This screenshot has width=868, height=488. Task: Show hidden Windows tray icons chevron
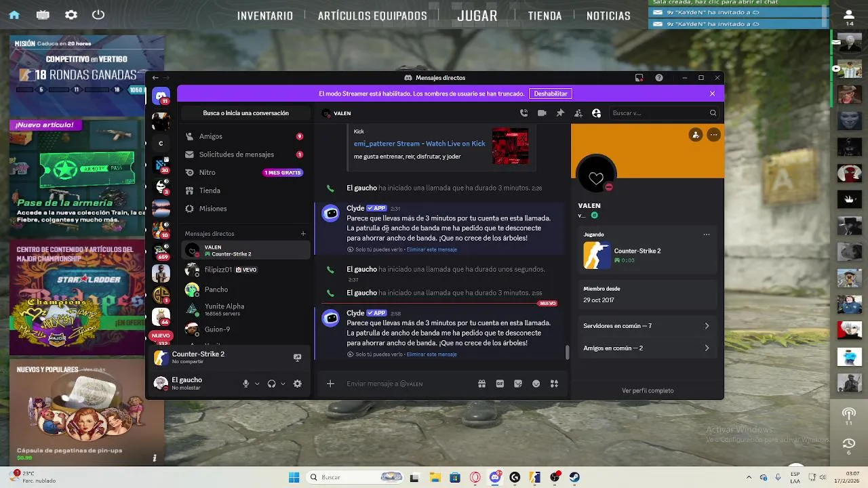pos(749,477)
